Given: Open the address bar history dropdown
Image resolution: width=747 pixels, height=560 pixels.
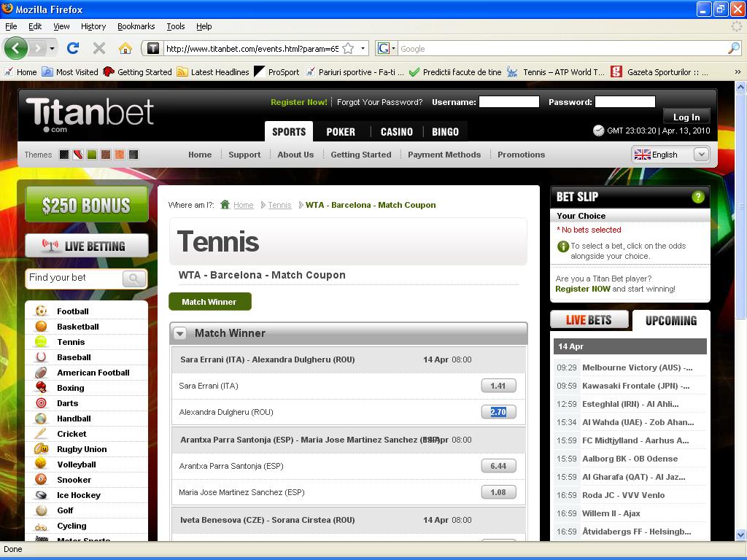Looking at the screenshot, I should (x=363, y=48).
